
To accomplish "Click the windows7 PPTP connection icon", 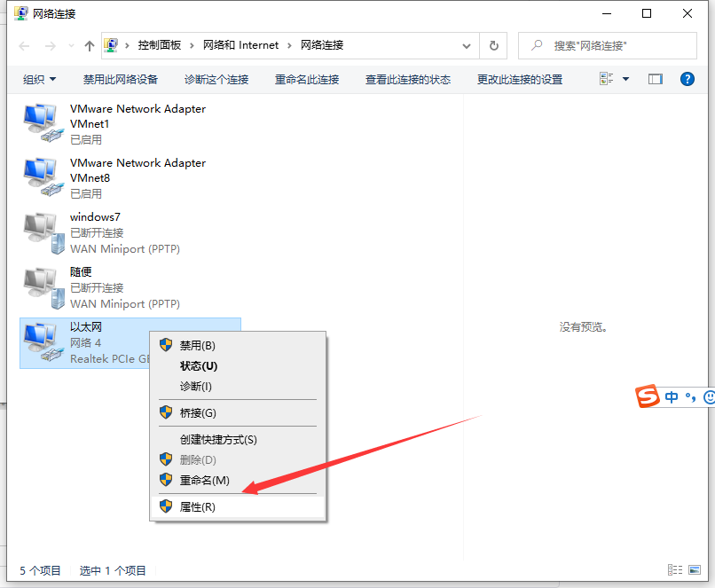I will point(43,232).
